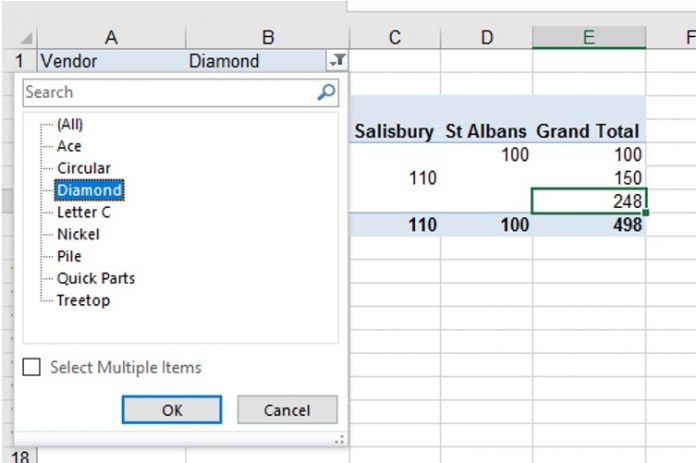Select Treetop in the filter list
This screenshot has height=463, width=696.
83,301
